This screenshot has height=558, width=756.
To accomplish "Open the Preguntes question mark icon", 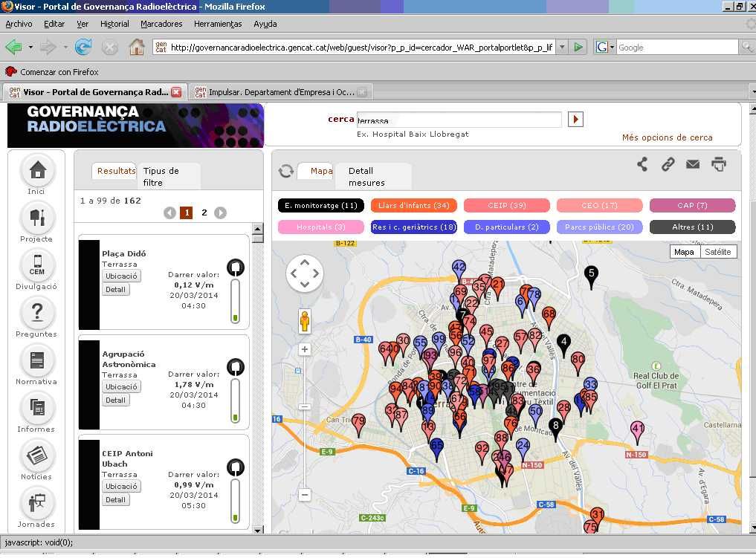I will (x=37, y=312).
